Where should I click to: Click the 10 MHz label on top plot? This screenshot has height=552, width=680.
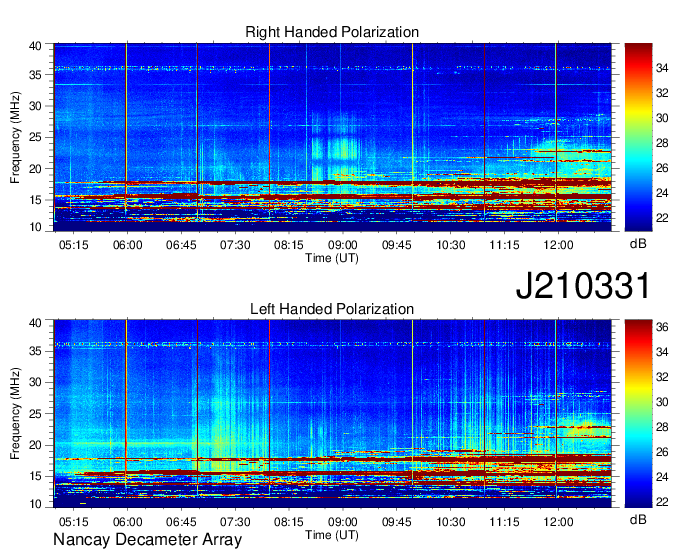[35, 227]
